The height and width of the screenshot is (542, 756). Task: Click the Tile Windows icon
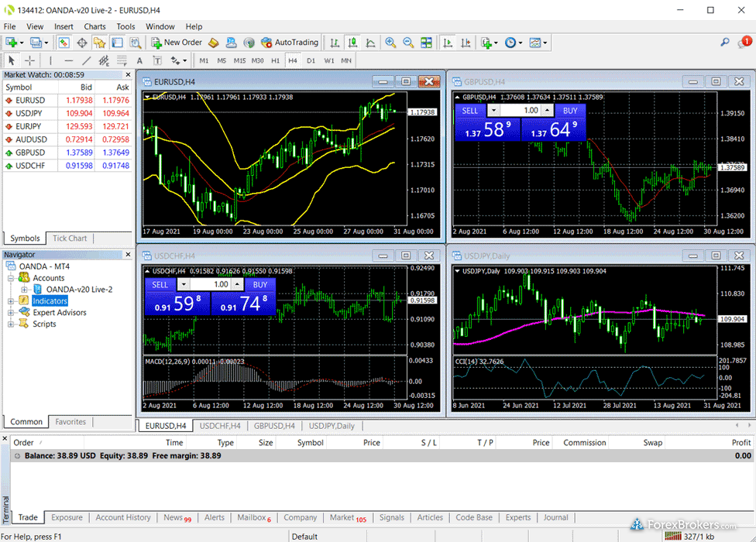(427, 43)
